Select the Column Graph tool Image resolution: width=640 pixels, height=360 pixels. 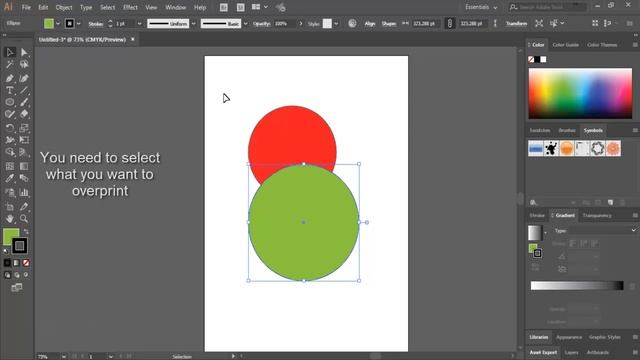click(24, 192)
